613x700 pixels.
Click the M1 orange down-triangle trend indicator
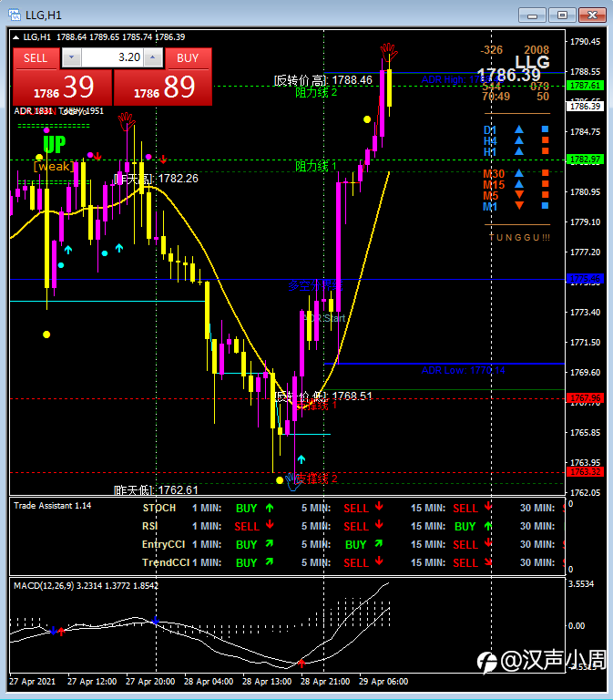(519, 206)
